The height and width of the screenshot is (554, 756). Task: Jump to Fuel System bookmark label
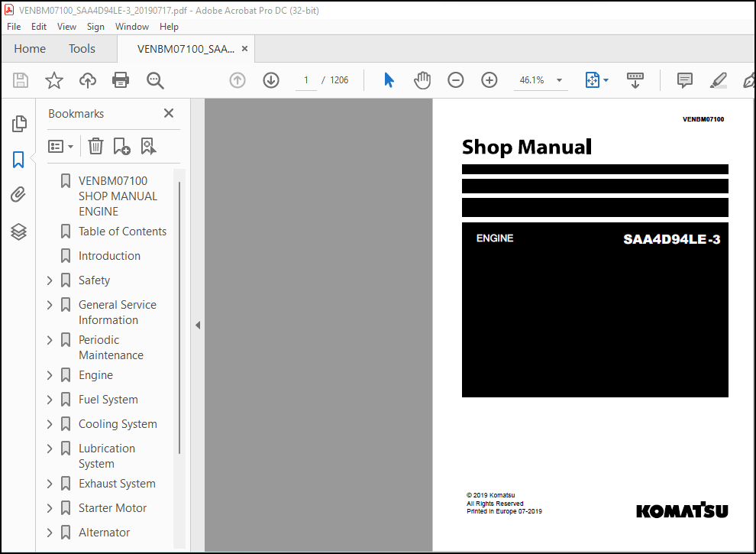[x=108, y=400]
